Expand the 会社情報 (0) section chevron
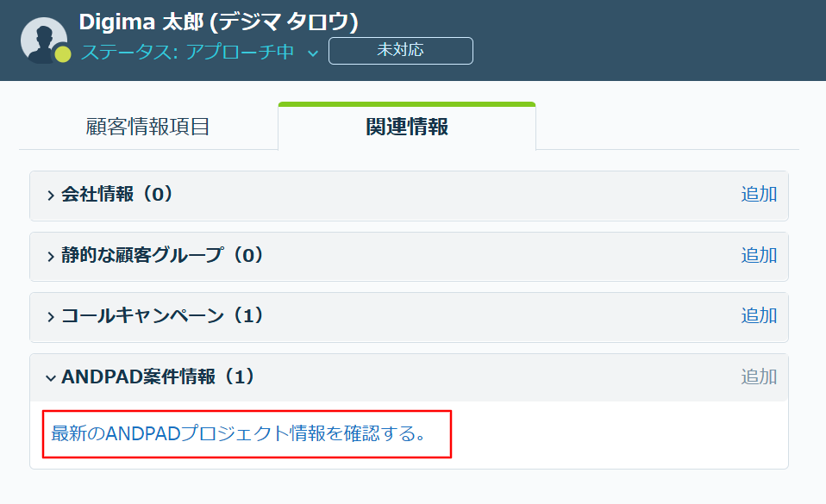Viewport: 826px width, 504px height. pos(51,196)
